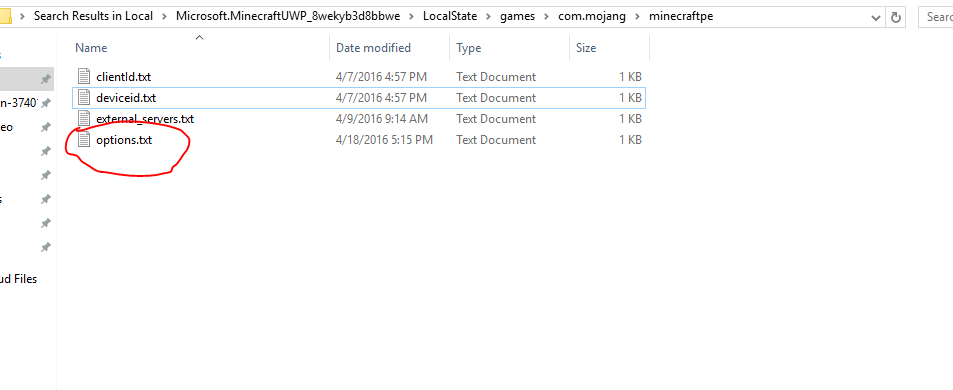This screenshot has width=953, height=390.
Task: Click the Size cell of clientId.txt
Action: coord(630,77)
